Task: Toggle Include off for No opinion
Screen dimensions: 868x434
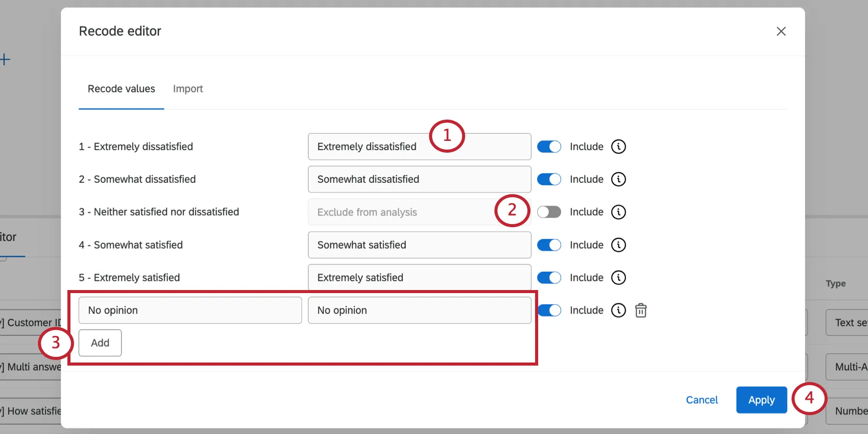Action: click(x=549, y=310)
